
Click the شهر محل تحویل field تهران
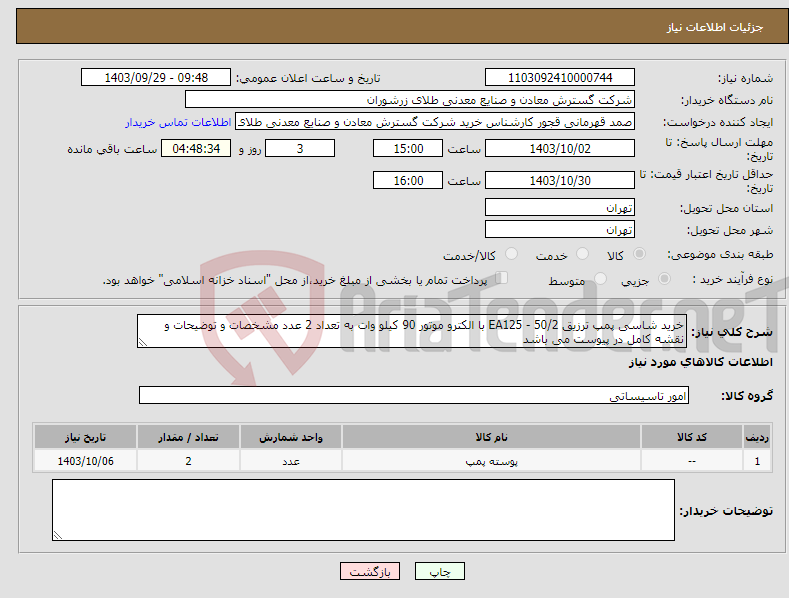coord(560,230)
